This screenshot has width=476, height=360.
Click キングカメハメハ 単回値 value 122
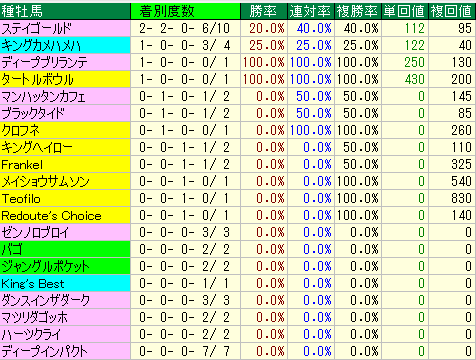415,45
